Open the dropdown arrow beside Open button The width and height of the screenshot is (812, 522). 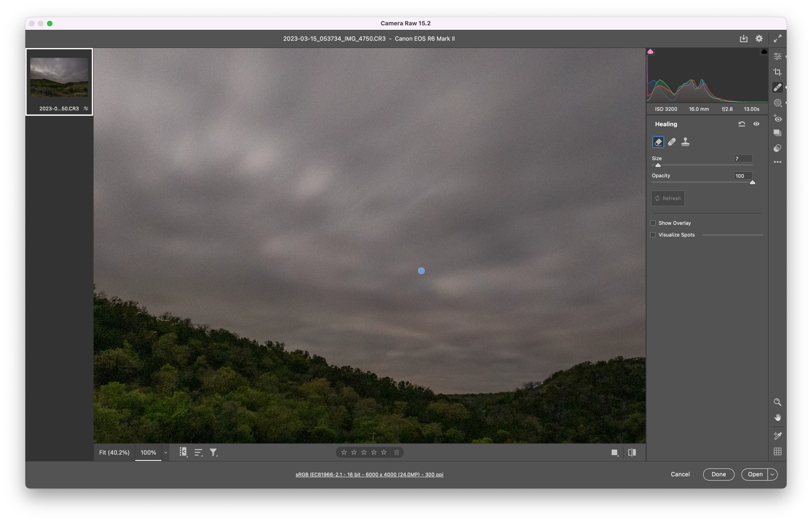[772, 475]
